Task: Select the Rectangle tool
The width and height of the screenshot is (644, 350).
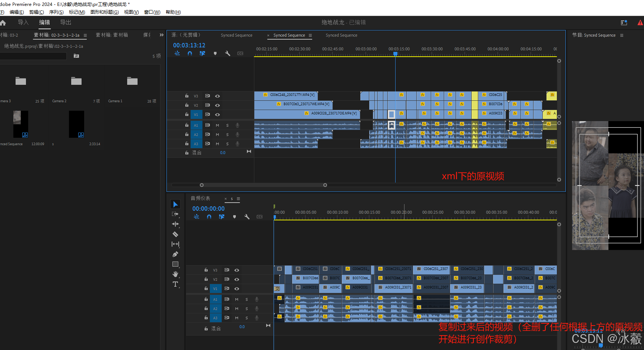Action: click(175, 264)
